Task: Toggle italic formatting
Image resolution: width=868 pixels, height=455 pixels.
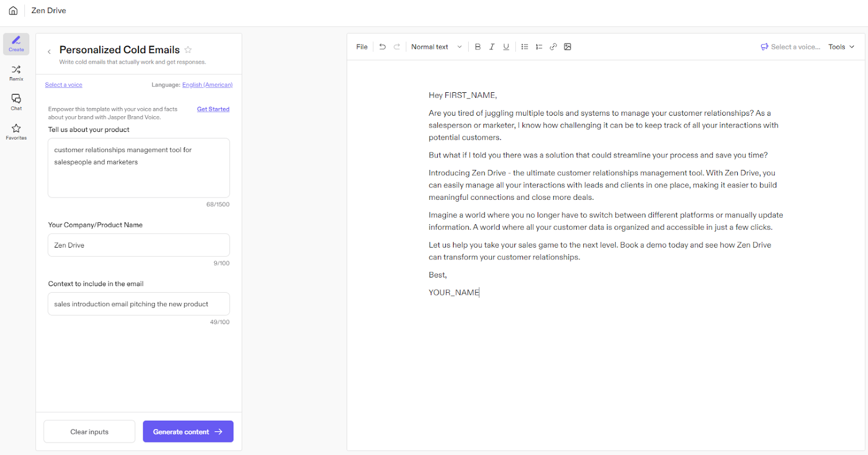Action: click(492, 47)
